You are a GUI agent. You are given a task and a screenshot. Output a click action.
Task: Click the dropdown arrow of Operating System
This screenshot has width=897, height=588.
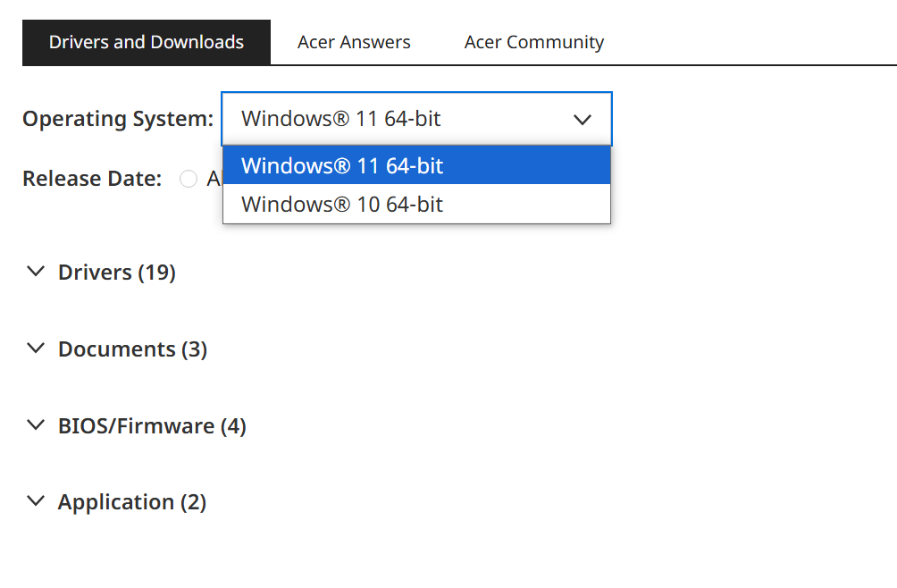[x=583, y=120]
